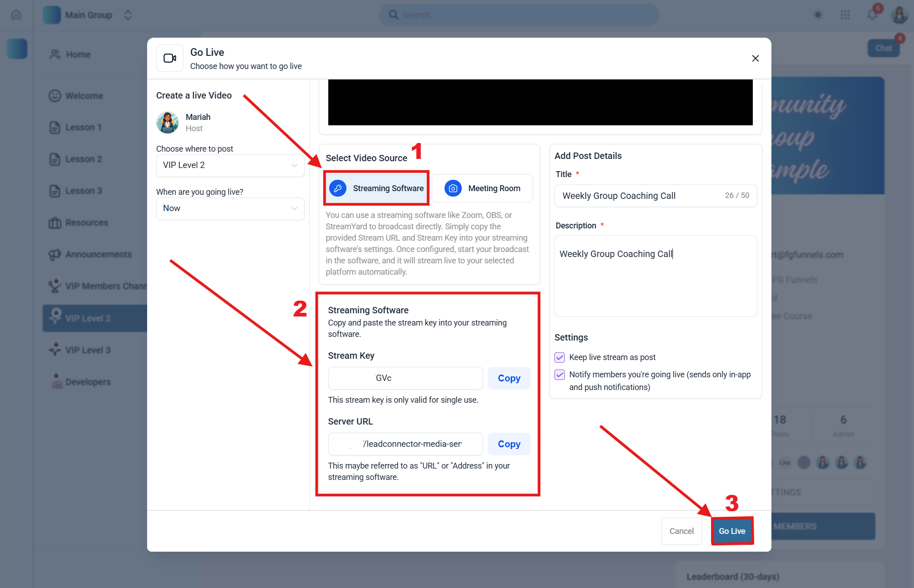Open the When are you going live dropdown
The width and height of the screenshot is (914, 588).
tap(230, 208)
